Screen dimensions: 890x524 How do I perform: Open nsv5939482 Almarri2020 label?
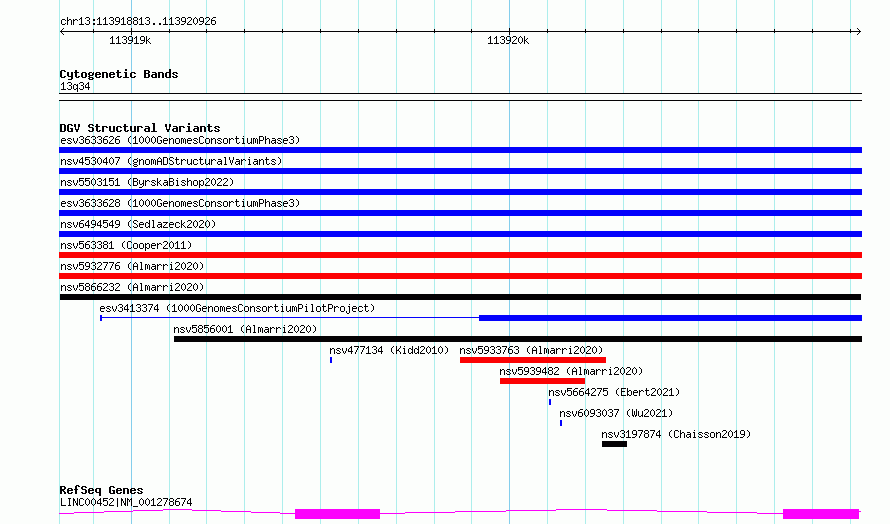click(x=571, y=371)
